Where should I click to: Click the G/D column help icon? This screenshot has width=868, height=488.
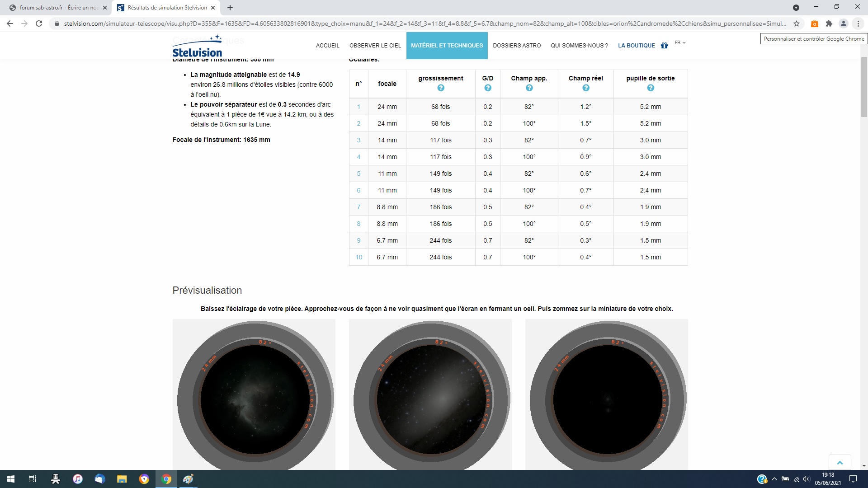click(487, 88)
